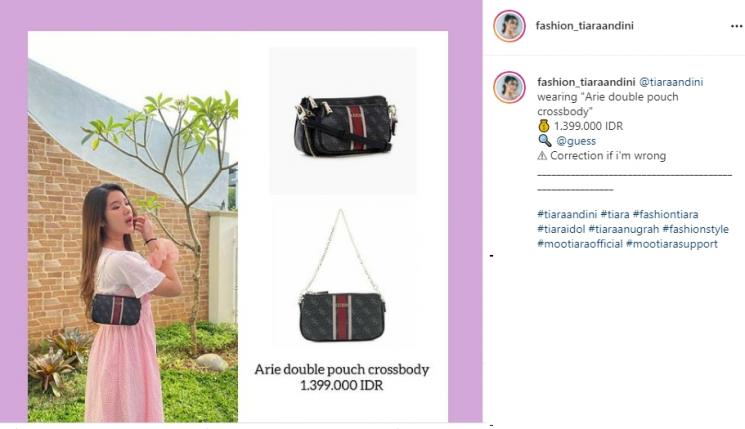Screen dimensions: 745x429
Task: Open the @guess brand mention
Action: [576, 141]
